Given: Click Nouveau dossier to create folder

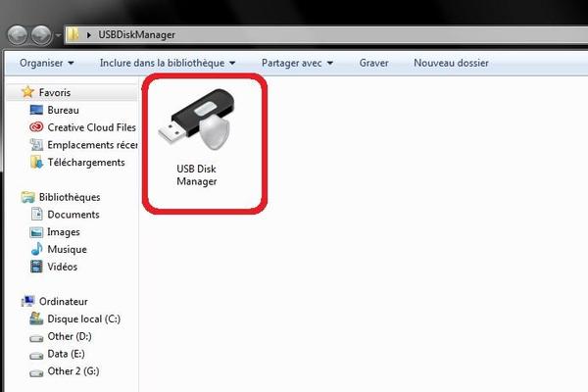Looking at the screenshot, I should point(451,64).
